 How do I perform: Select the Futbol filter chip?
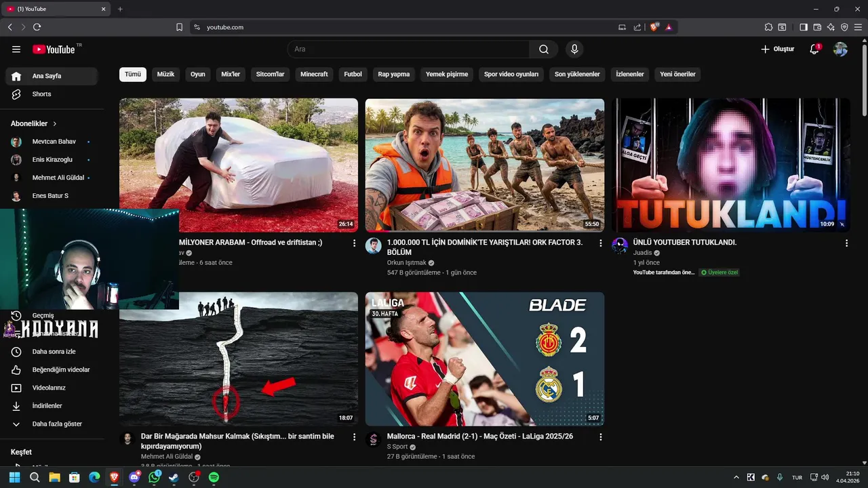[353, 75]
